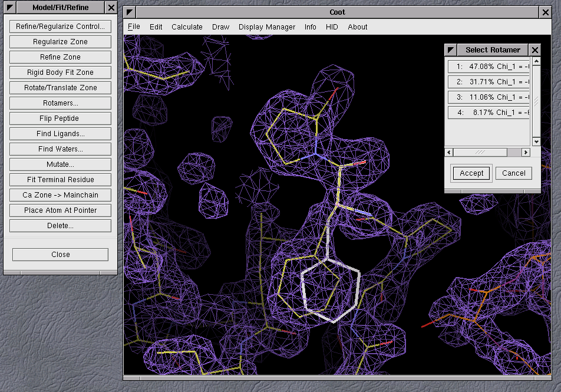Close the Select Rotamer dialog with X

tap(534, 50)
